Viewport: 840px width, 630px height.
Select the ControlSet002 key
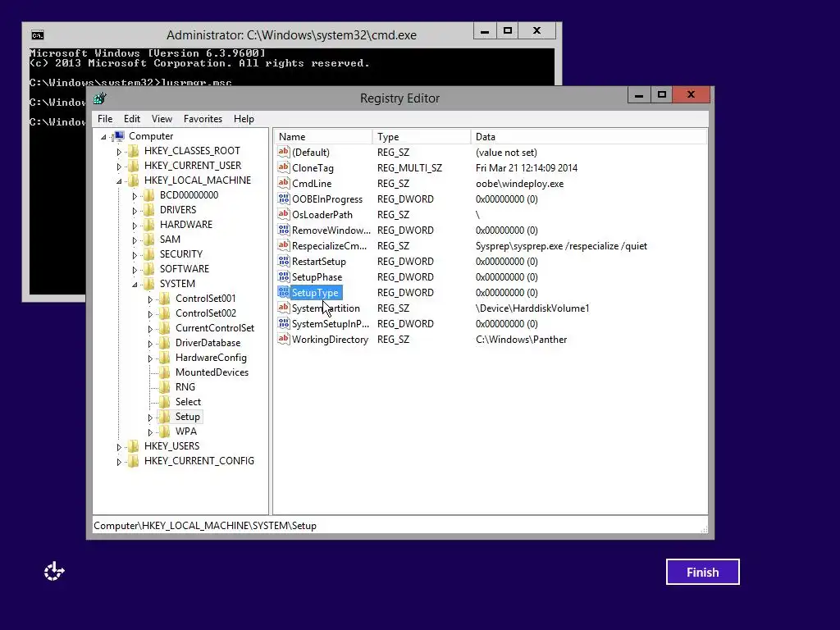[x=206, y=313]
